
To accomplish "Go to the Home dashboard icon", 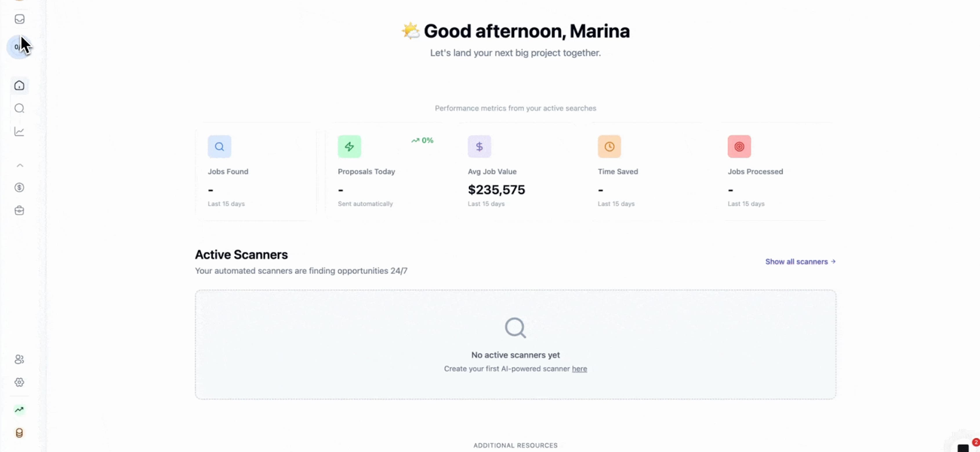I will [x=19, y=85].
